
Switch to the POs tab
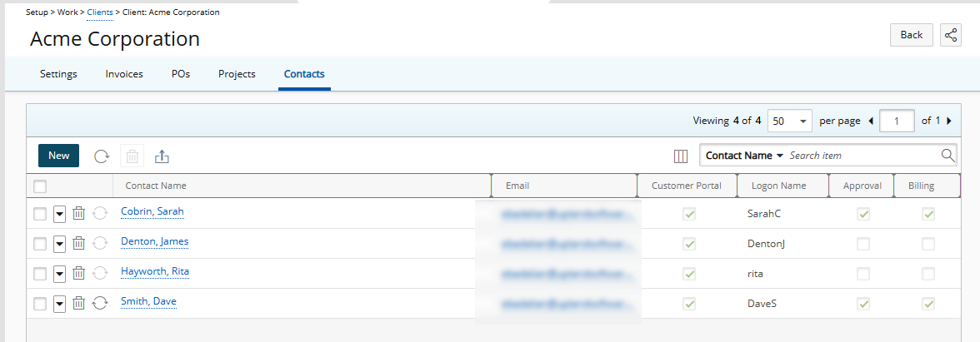181,73
